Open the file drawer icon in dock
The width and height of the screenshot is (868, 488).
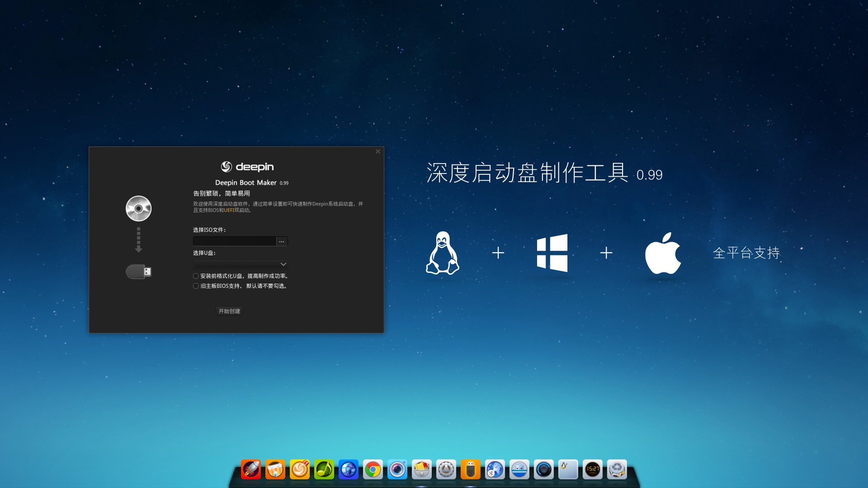tap(422, 469)
